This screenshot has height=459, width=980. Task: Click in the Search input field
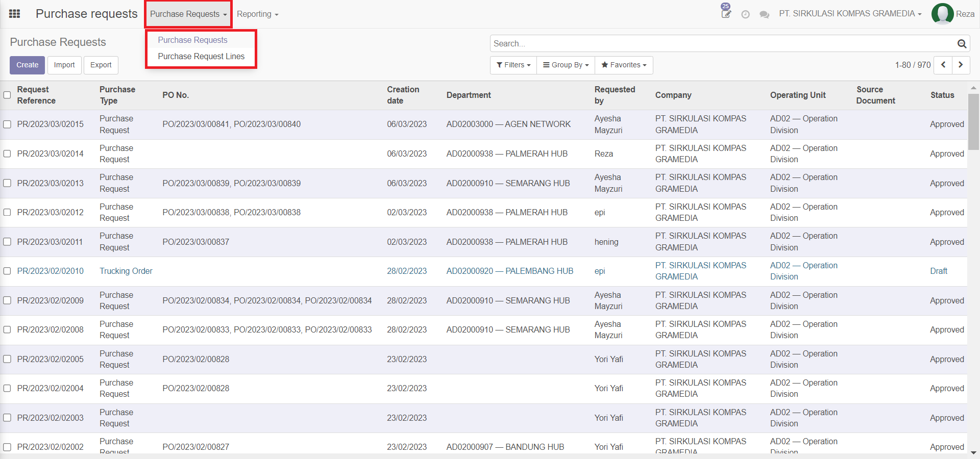(723, 43)
